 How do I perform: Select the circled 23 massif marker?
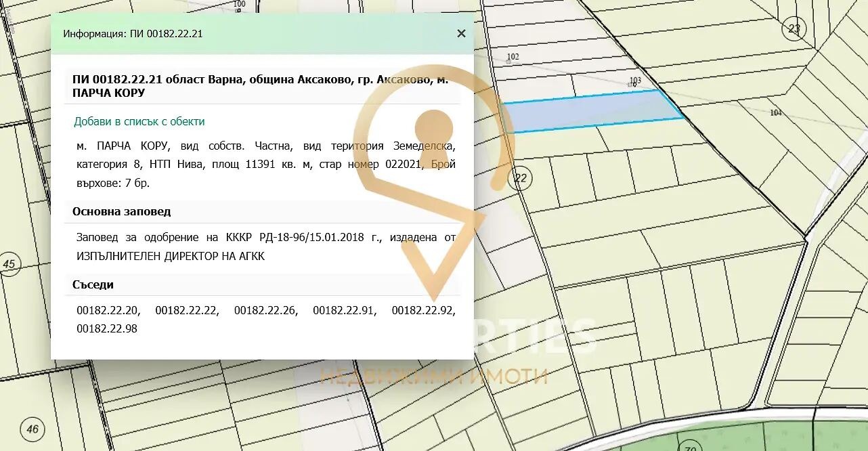794,28
